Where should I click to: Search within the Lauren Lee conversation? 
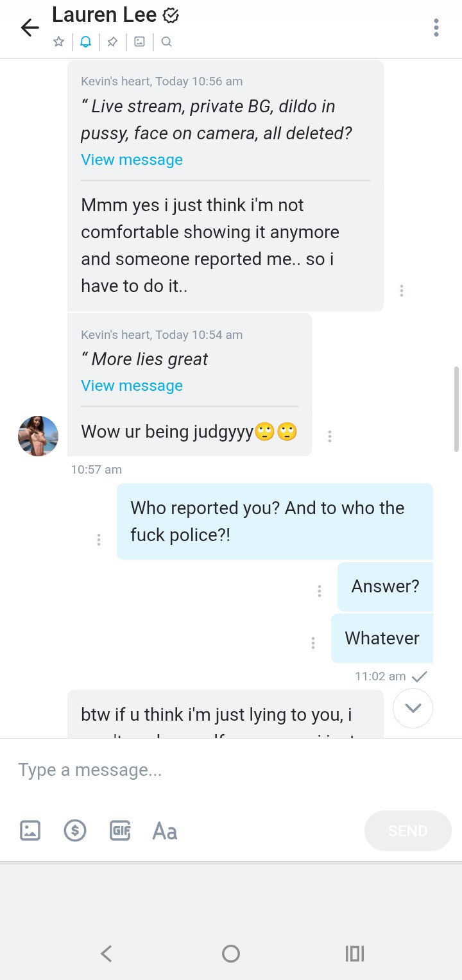(166, 42)
